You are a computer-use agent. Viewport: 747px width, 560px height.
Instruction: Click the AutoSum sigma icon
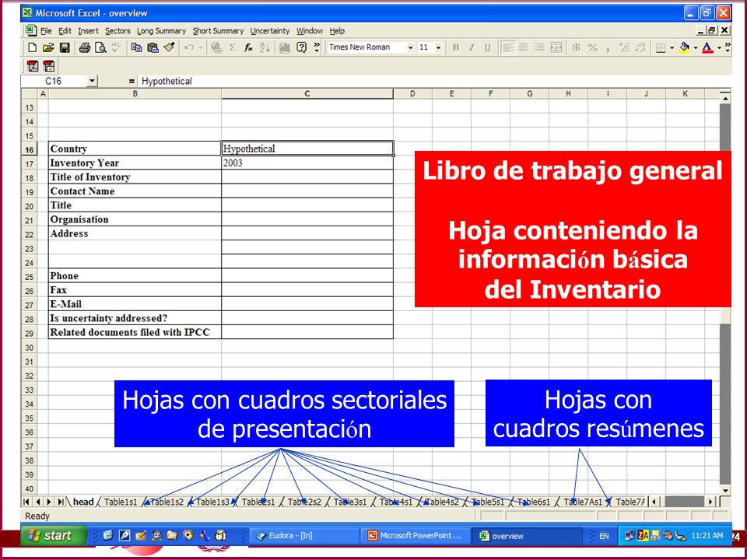pos(233,47)
